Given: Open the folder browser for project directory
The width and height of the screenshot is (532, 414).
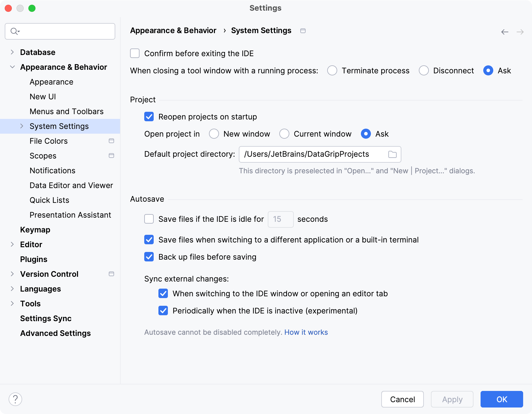Looking at the screenshot, I should coord(392,154).
